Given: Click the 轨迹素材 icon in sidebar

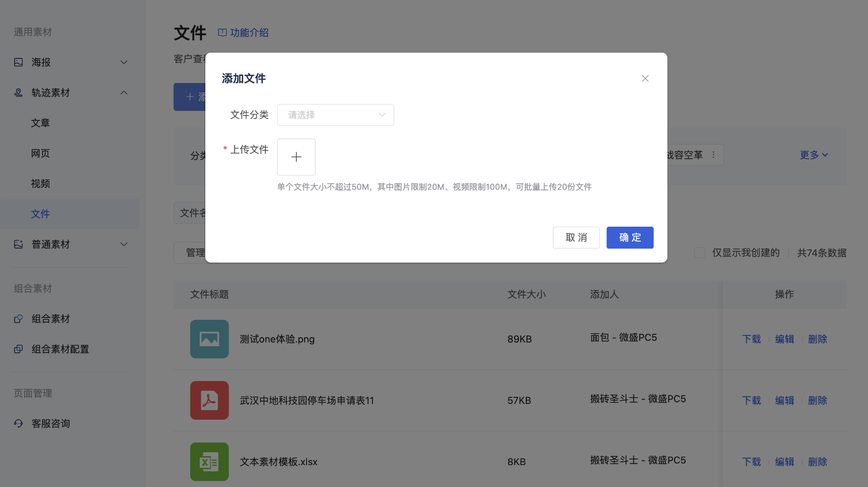Looking at the screenshot, I should coord(19,93).
